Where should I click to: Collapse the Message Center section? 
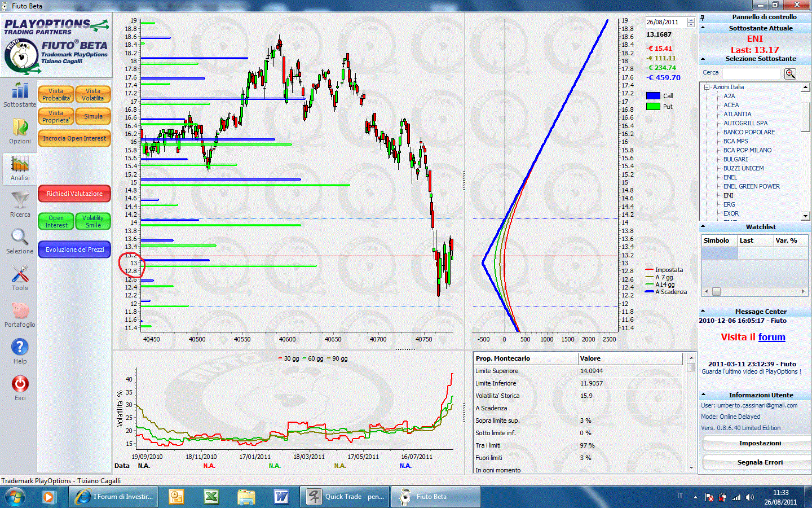pos(703,311)
